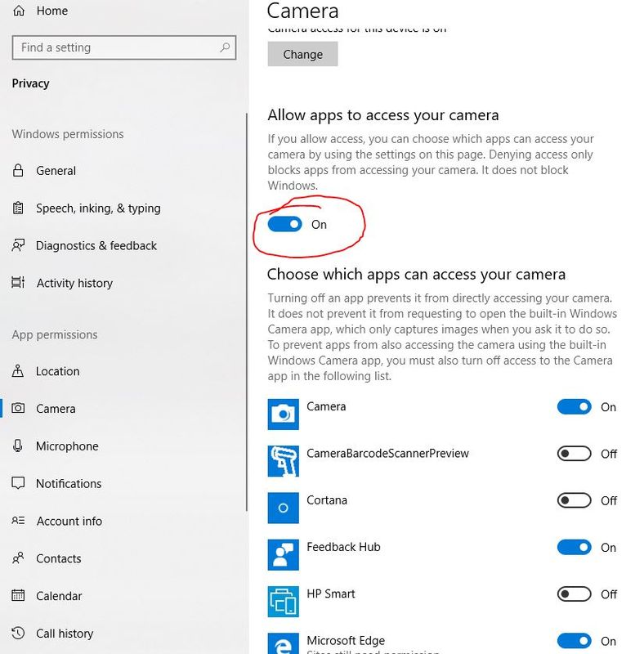Click the HP Smart app name

tap(331, 594)
